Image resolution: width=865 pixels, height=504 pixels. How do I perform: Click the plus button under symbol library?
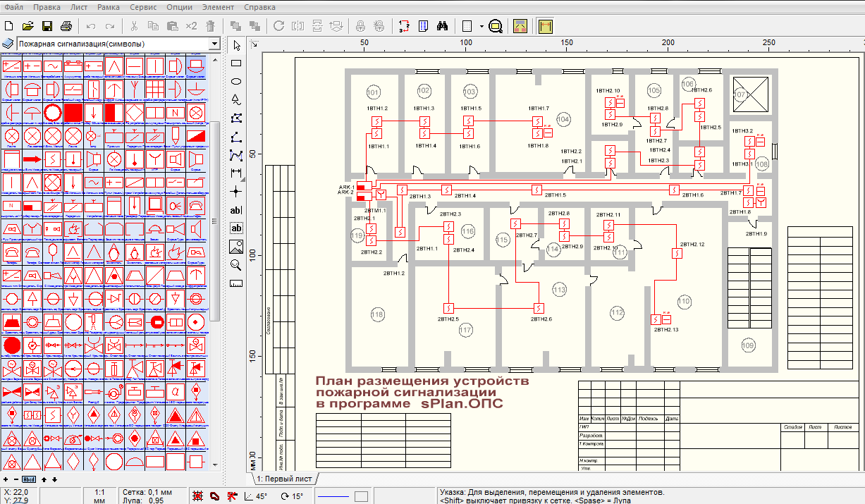[x=6, y=479]
